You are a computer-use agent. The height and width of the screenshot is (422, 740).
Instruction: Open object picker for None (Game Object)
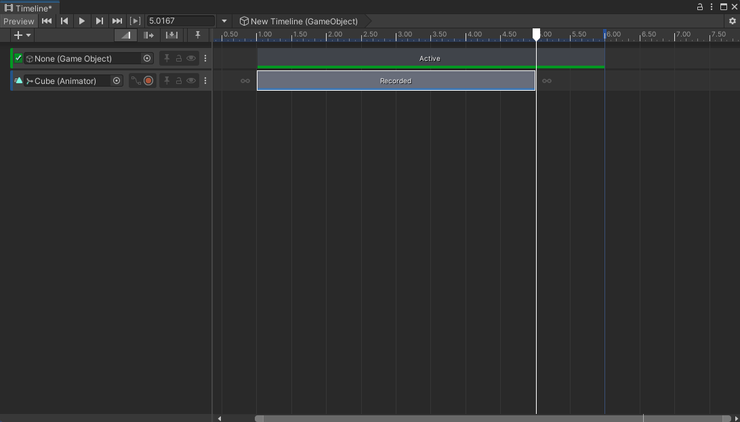point(147,59)
